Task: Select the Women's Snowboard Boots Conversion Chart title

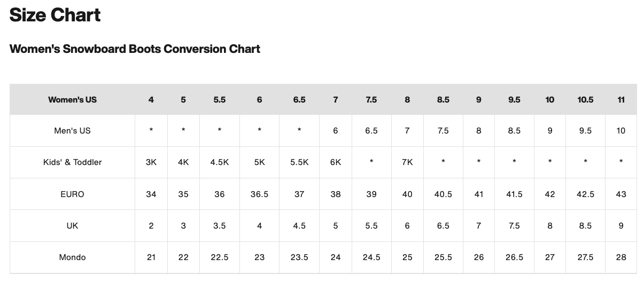Action: tap(135, 49)
